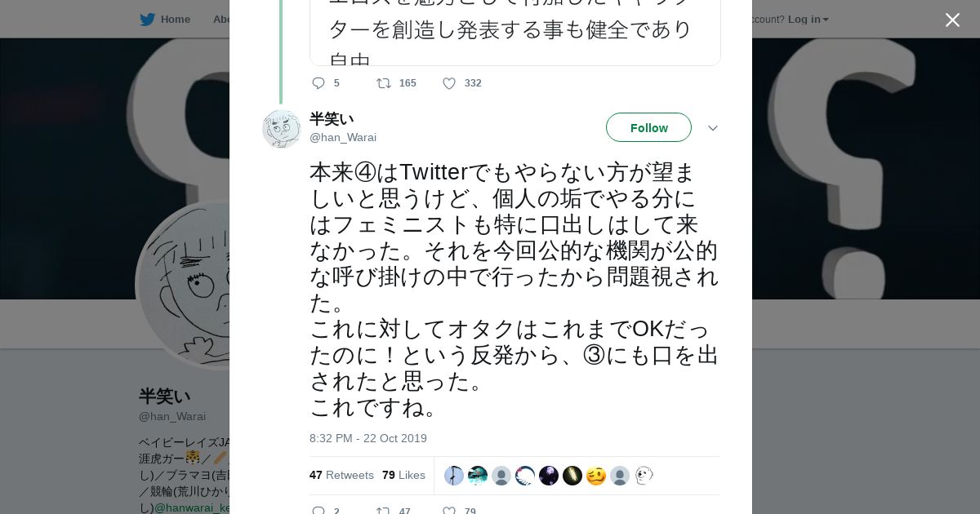Open the @han_Warai handle in the tweet header
Image resolution: width=980 pixels, height=514 pixels.
pos(343,137)
